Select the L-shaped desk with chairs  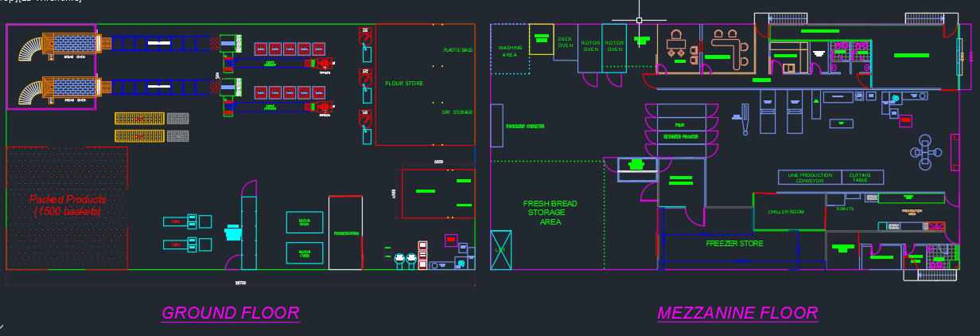[x=729, y=48]
